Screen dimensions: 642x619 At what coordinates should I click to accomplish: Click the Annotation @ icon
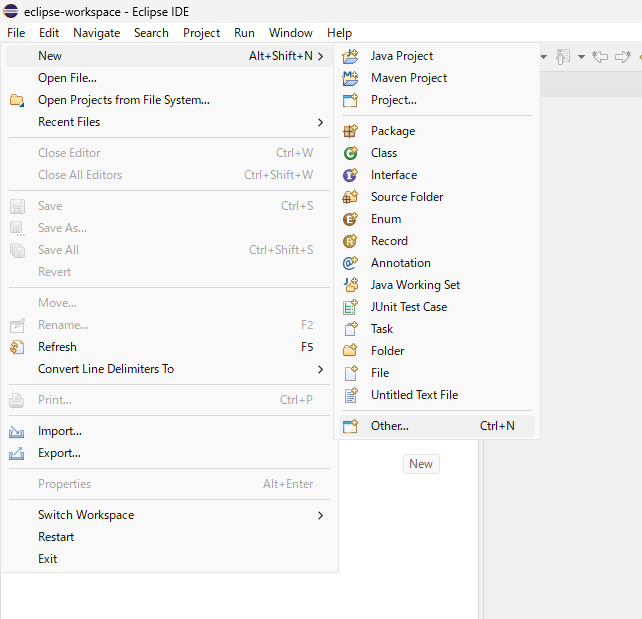(x=350, y=263)
